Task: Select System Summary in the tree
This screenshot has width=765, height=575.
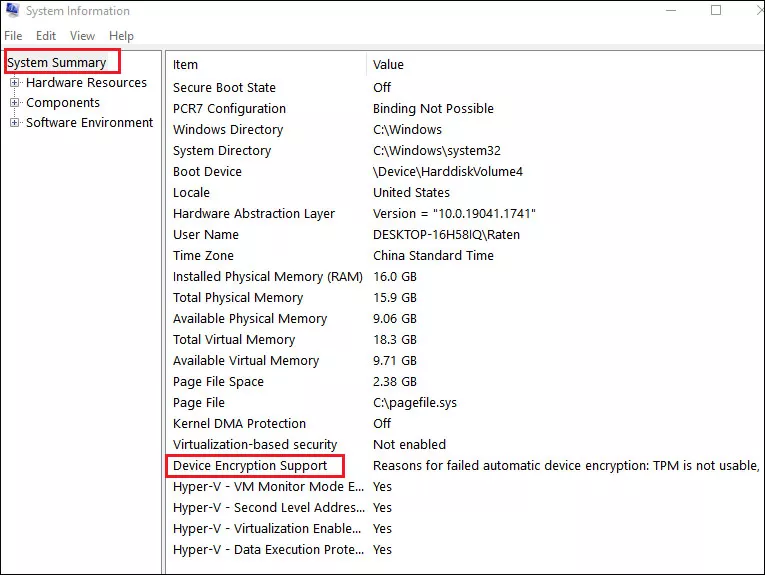Action: (57, 62)
